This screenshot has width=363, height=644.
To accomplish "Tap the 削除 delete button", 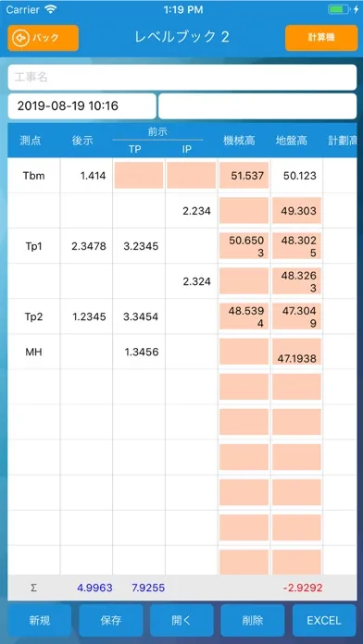I will pos(253,620).
